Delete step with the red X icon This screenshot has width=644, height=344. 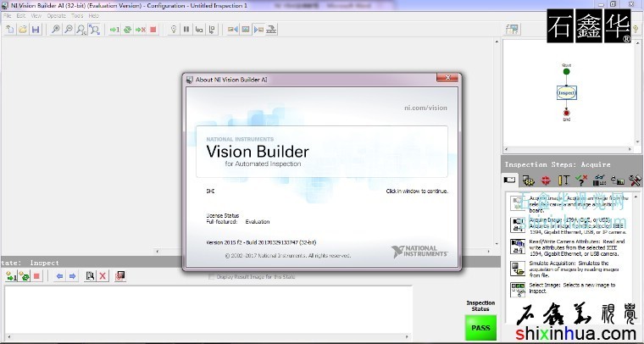[103, 276]
